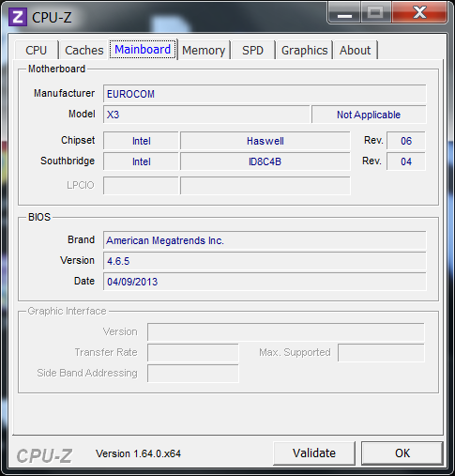Click the empty LPCIO vendor field
This screenshot has height=476, width=455.
141,185
